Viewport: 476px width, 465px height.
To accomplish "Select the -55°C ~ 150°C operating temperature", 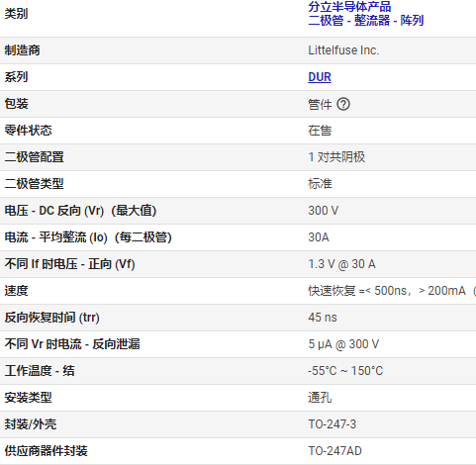I will 345,371.
